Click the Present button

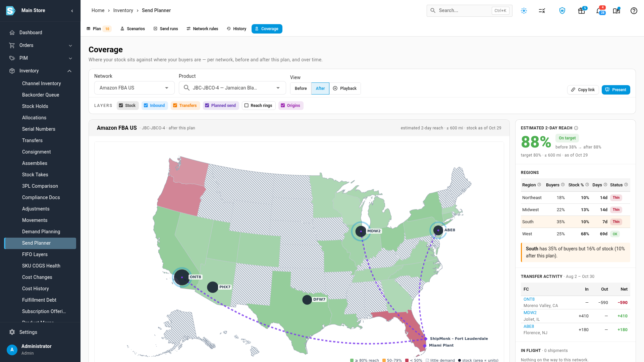pyautogui.click(x=616, y=90)
